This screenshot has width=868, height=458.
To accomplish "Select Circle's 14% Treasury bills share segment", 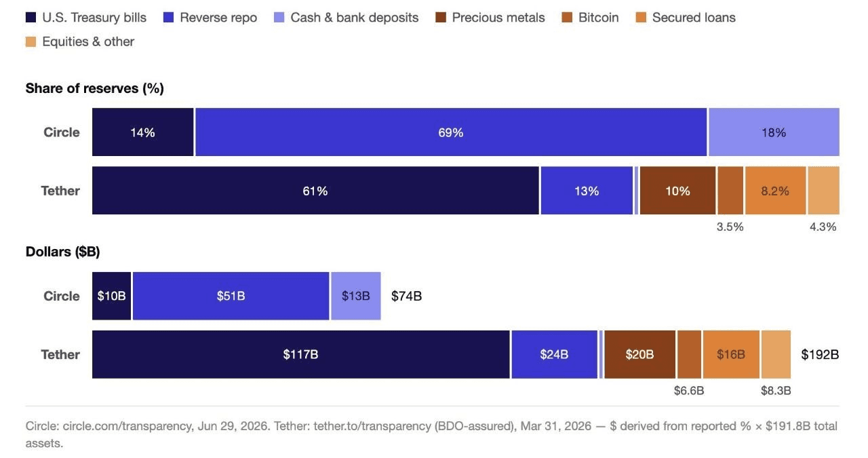I will point(143,132).
